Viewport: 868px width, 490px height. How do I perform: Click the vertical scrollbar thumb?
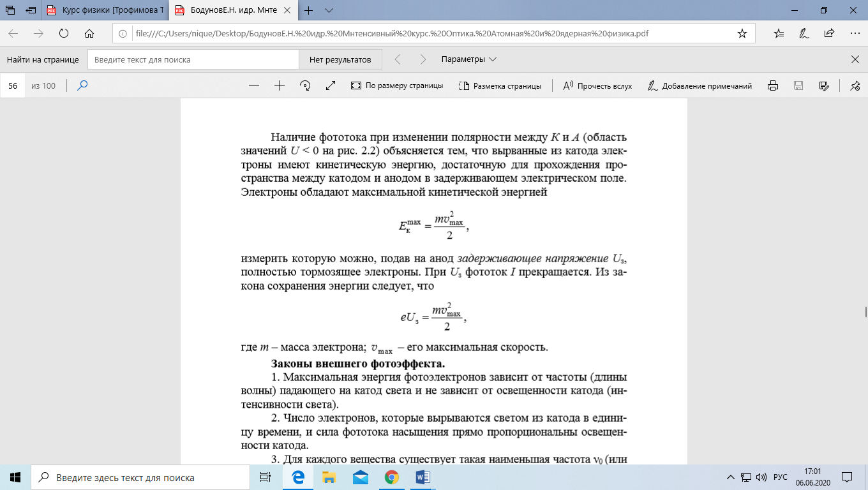(865, 312)
